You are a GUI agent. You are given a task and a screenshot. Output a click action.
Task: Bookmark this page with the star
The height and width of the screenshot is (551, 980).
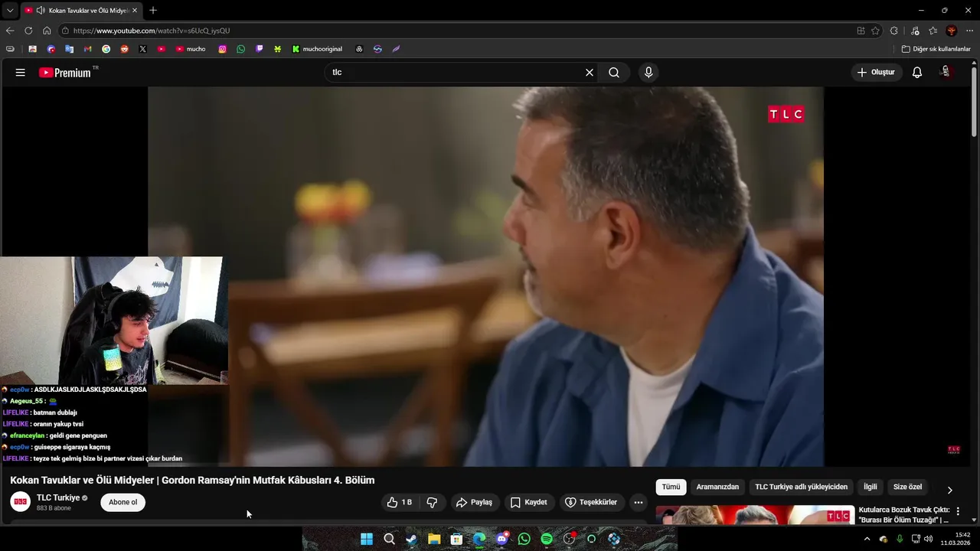coord(876,31)
